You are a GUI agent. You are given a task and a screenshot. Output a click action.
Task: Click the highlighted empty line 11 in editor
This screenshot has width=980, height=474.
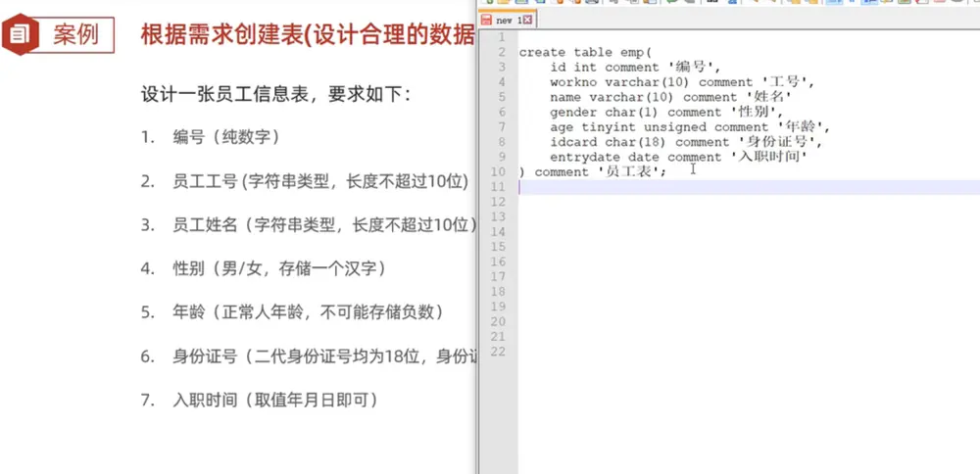[749, 187]
